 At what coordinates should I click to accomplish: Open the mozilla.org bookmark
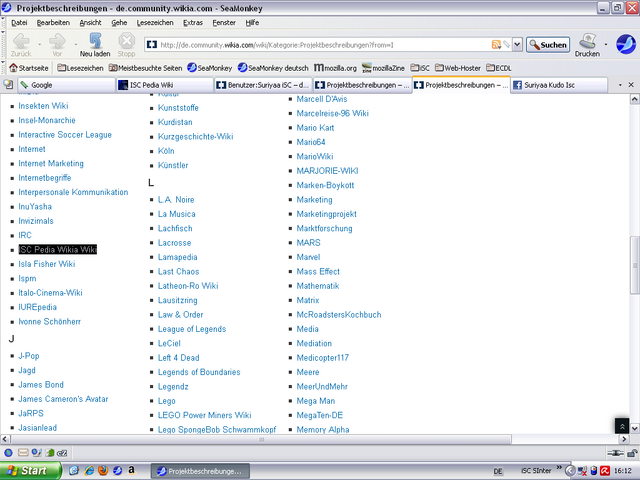[335, 68]
